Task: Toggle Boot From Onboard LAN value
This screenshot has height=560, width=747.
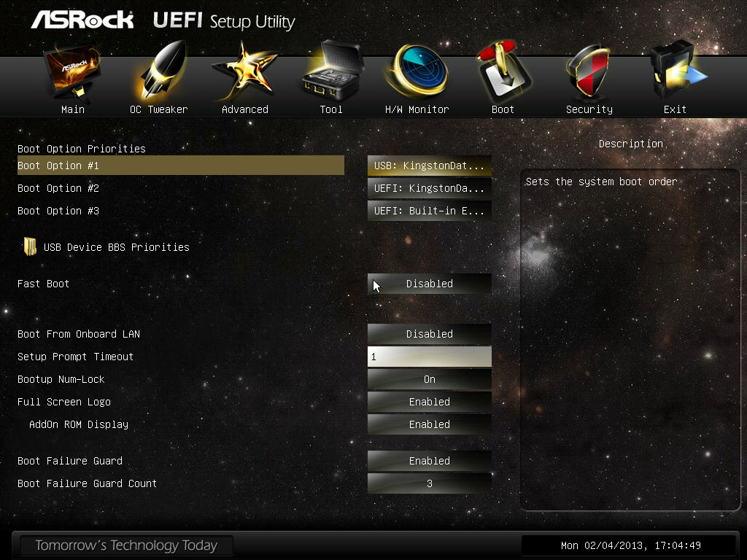Action: [429, 334]
